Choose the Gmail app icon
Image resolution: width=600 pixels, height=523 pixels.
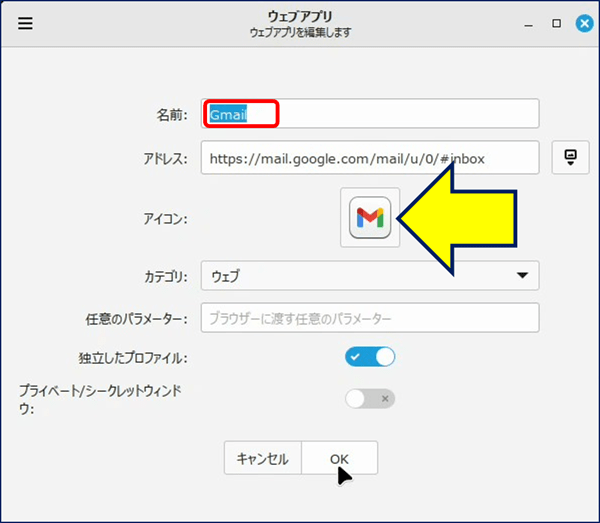(370, 217)
